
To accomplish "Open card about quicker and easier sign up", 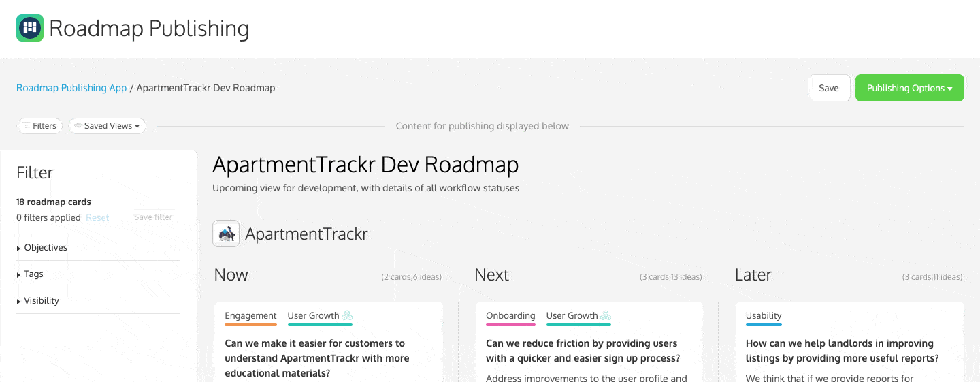I will (x=583, y=351).
